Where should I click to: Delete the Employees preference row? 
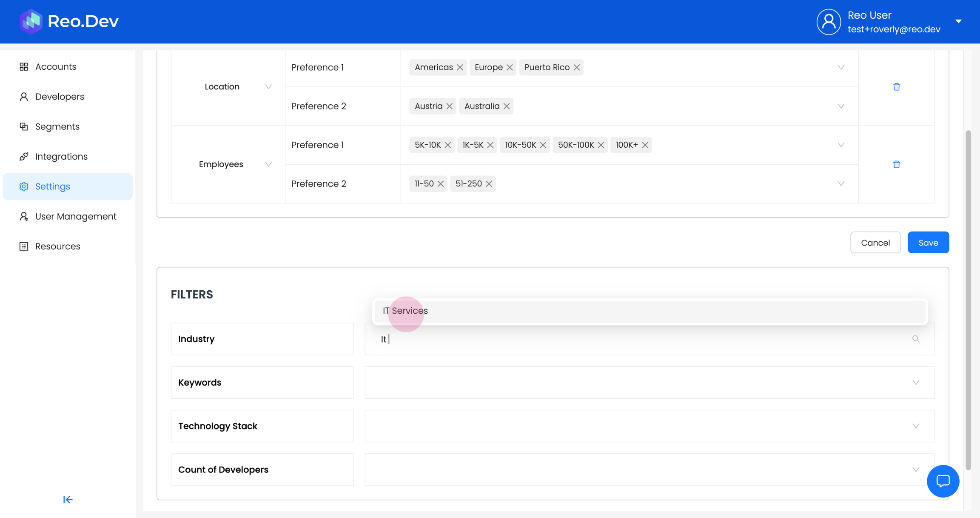[896, 164]
